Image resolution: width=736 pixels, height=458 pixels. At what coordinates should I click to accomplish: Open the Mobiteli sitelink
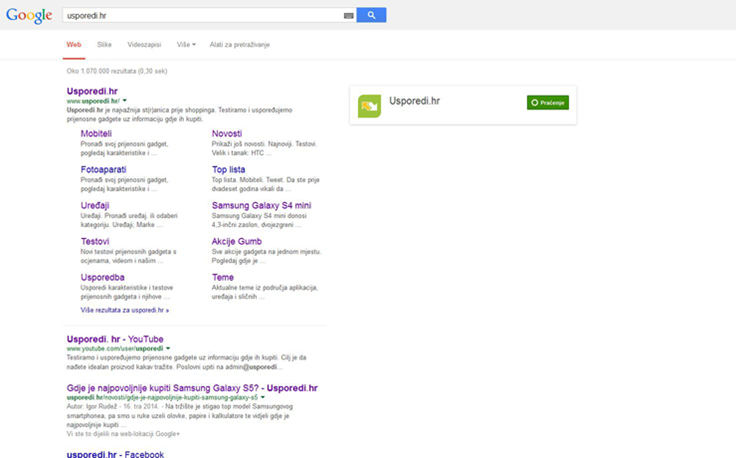click(96, 134)
